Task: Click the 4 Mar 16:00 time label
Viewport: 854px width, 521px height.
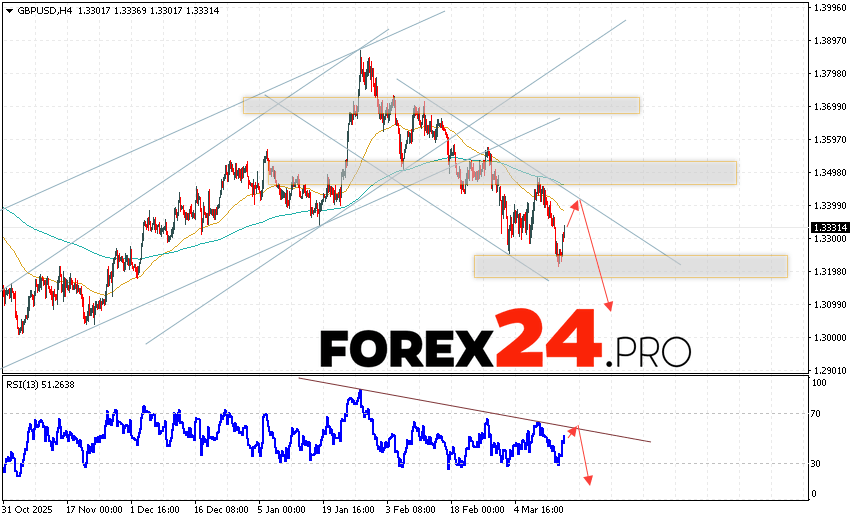Action: [539, 510]
